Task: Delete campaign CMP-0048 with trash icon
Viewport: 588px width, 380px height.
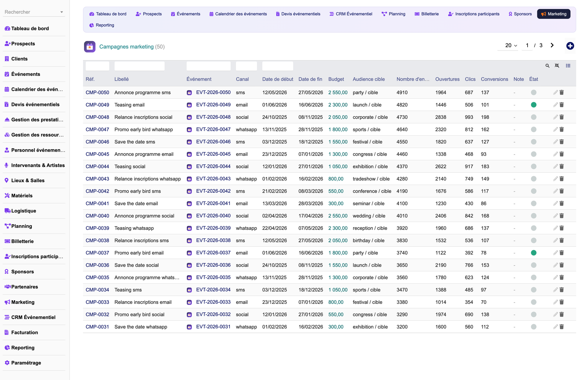Action: 562,117
